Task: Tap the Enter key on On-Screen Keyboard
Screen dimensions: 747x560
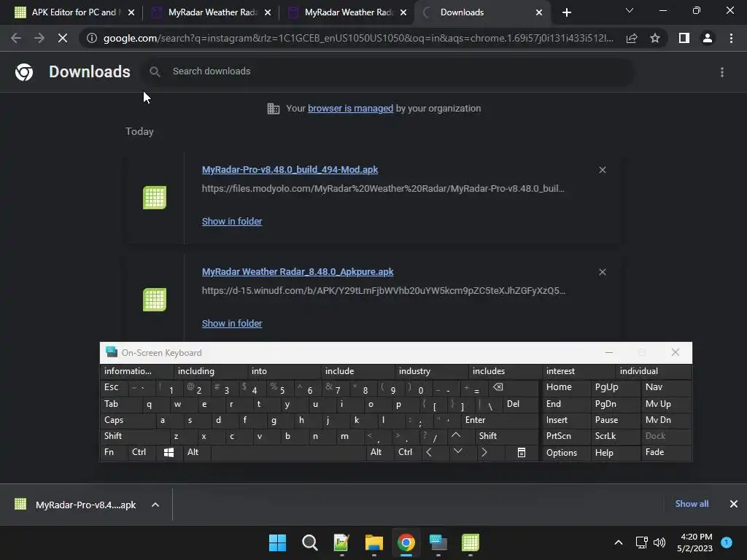Action: [499, 420]
